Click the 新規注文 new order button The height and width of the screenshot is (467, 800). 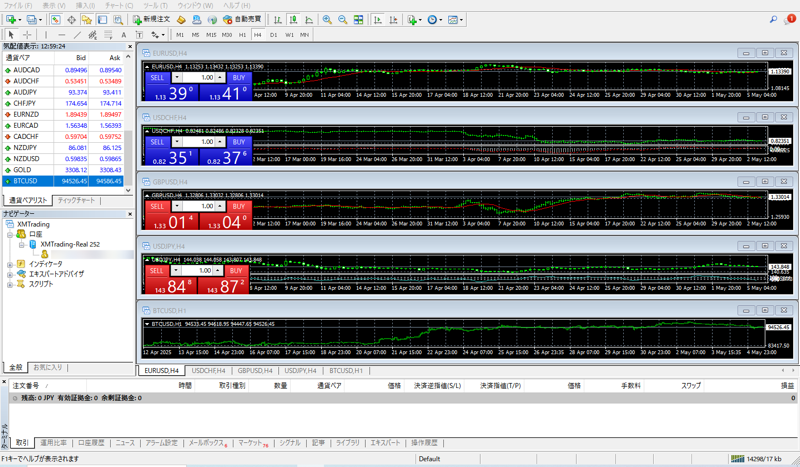point(151,19)
